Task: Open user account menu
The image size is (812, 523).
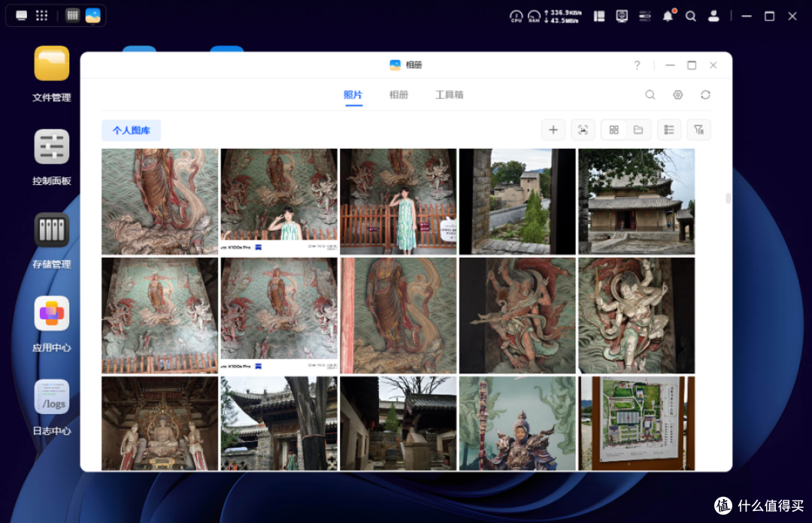Action: pos(714,16)
